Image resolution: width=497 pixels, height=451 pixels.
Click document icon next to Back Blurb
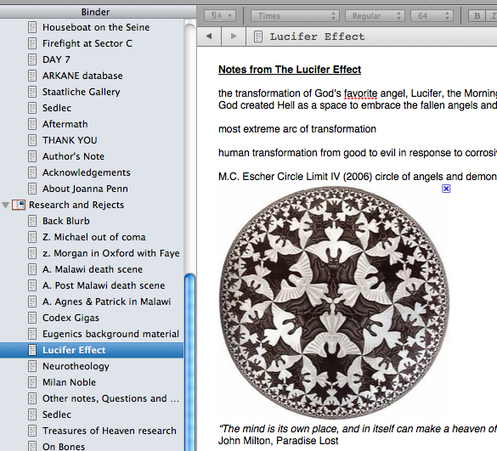(x=32, y=221)
